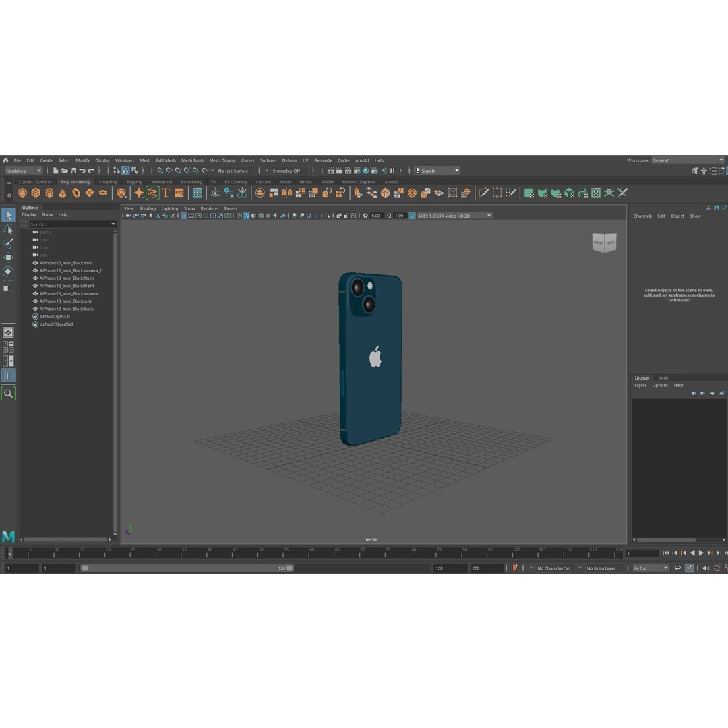The width and height of the screenshot is (728, 728).
Task: Click the Multi-Cut knife shelf icon
Action: [484, 193]
